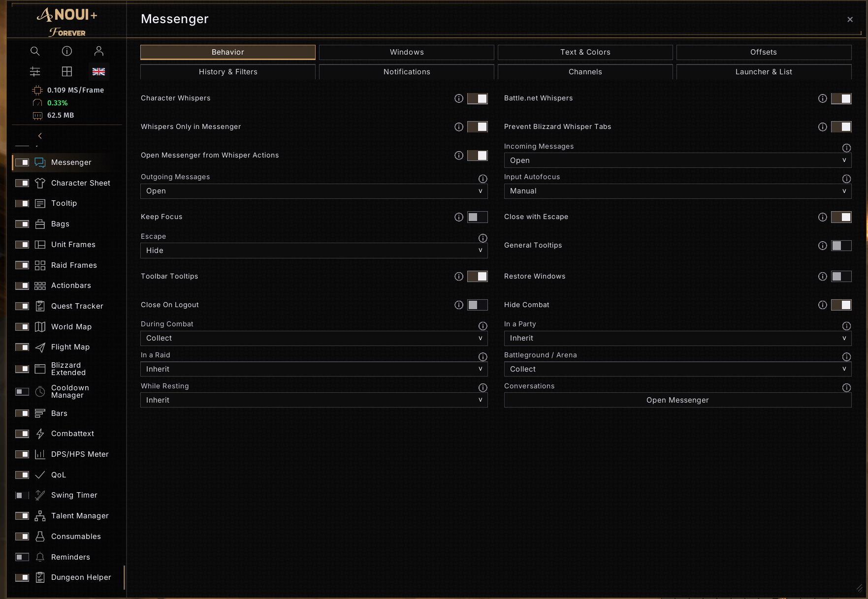Click the DPS/HPS Meter chart icon
The height and width of the screenshot is (599, 868).
pos(40,454)
